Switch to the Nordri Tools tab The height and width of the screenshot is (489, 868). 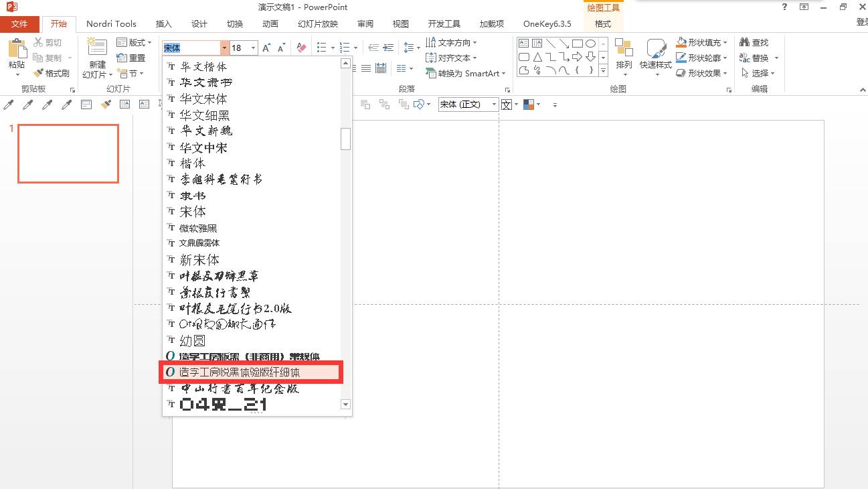(111, 23)
